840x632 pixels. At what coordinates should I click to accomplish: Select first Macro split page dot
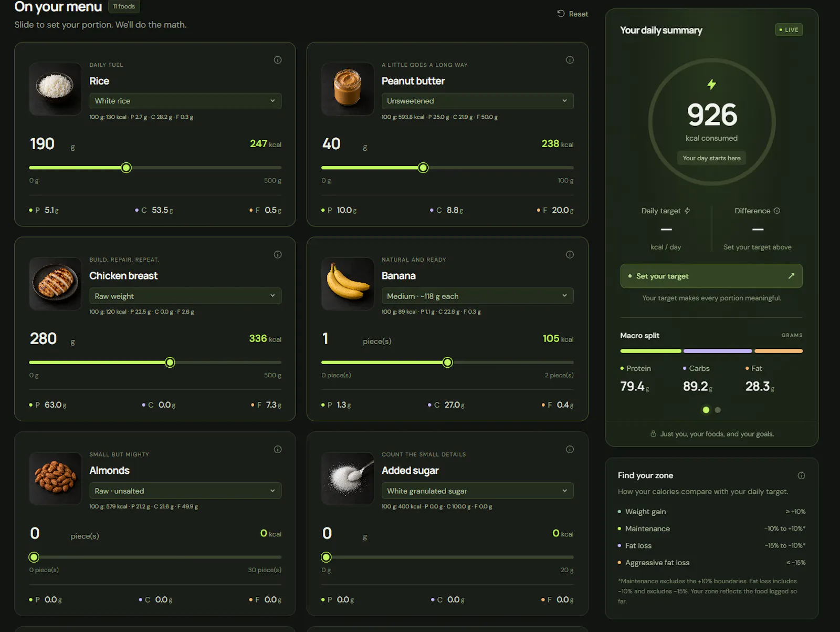click(706, 410)
